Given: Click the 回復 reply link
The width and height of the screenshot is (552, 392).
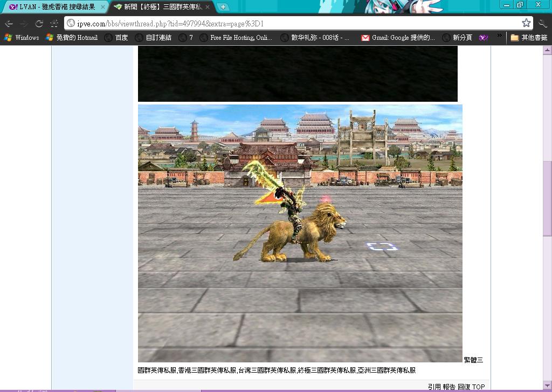Looking at the screenshot, I should coord(464,387).
